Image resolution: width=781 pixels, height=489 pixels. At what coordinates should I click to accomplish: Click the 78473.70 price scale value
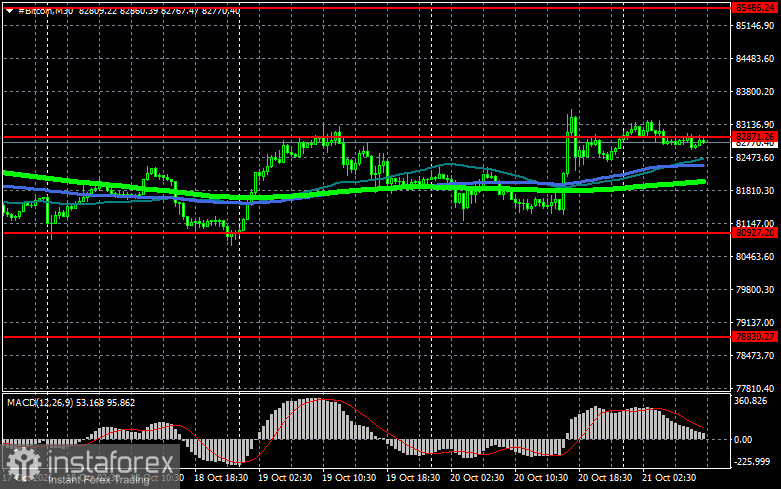tap(755, 356)
